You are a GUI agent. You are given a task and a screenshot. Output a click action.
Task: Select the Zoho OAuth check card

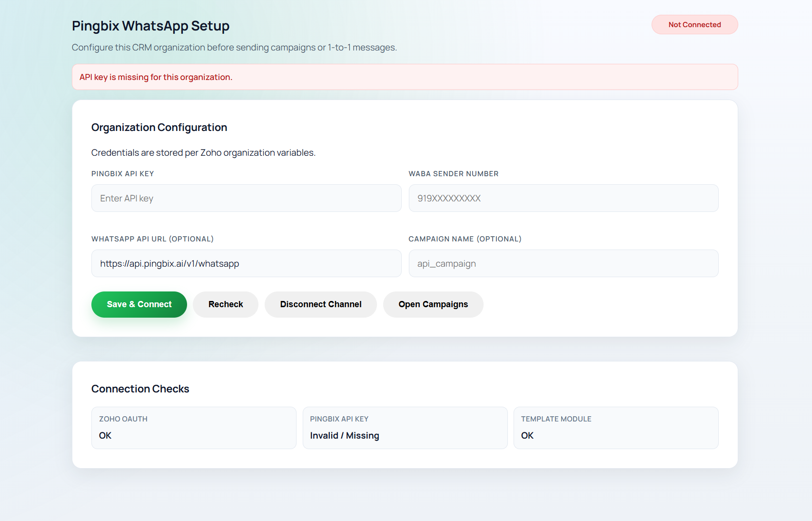pos(193,428)
